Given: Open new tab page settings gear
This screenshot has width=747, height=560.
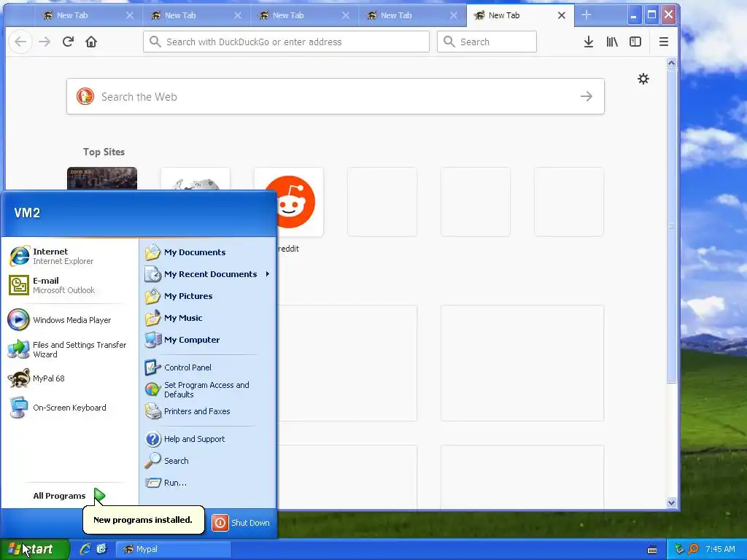Looking at the screenshot, I should pos(643,79).
